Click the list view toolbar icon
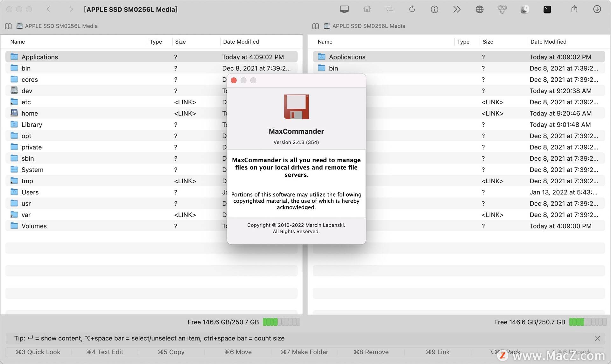Screen dimensions: 611x364 pyautogui.click(x=389, y=9)
